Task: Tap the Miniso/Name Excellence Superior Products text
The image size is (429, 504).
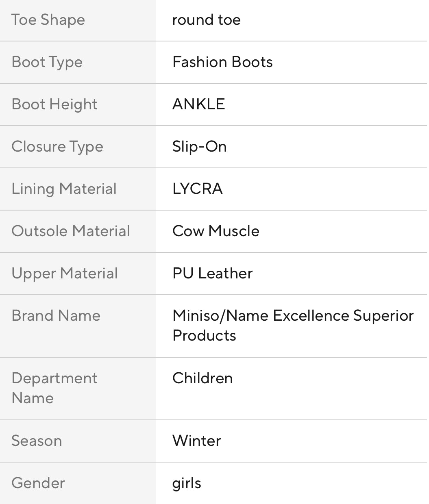Action: click(x=293, y=326)
